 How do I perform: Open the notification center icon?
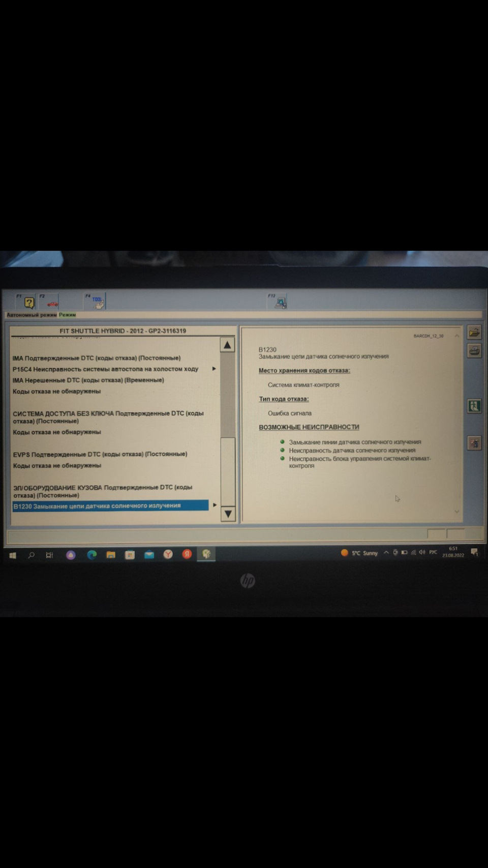pos(474,553)
